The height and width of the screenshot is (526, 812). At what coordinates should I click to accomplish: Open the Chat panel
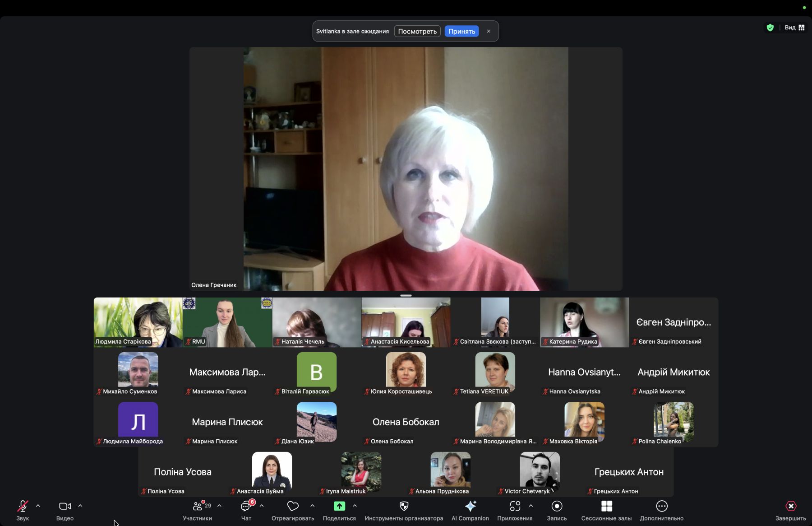[246, 506]
